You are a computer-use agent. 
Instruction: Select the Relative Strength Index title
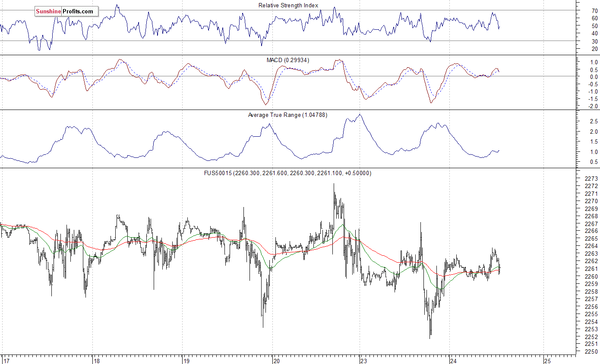tap(288, 6)
